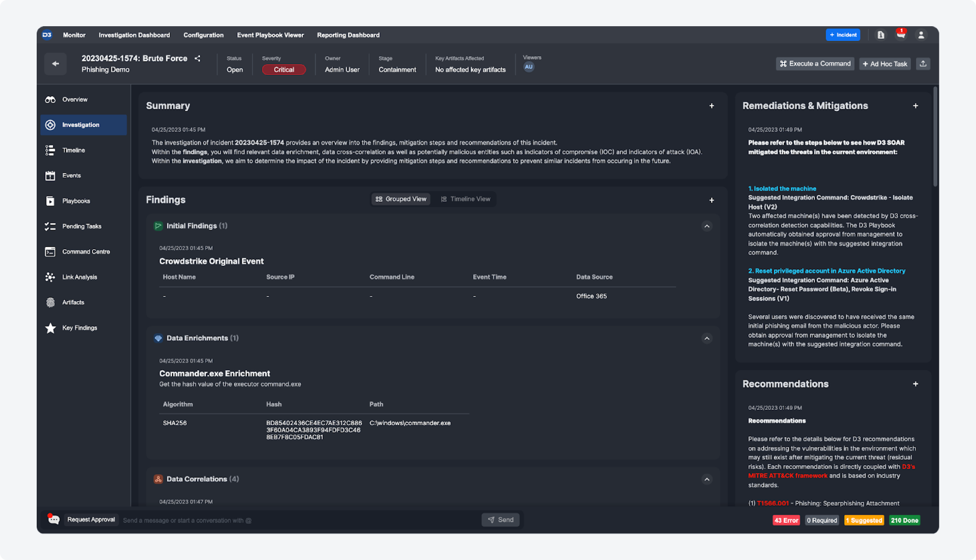Image resolution: width=976 pixels, height=560 pixels.
Task: Collapse the Initial Findings section
Action: 707,226
